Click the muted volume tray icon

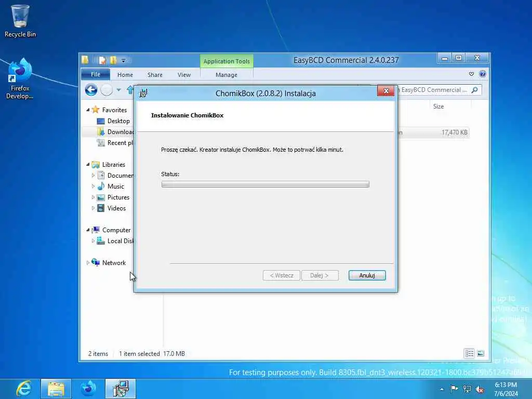coord(480,389)
